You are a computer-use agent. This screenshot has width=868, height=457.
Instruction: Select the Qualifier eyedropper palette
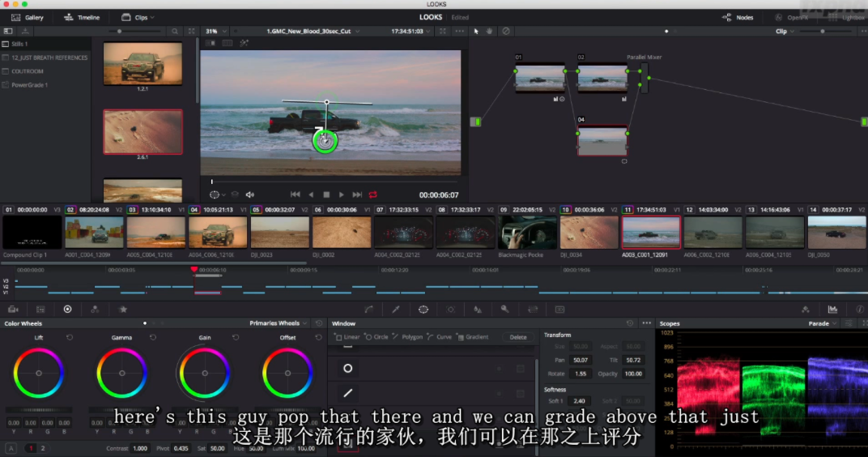click(x=396, y=309)
